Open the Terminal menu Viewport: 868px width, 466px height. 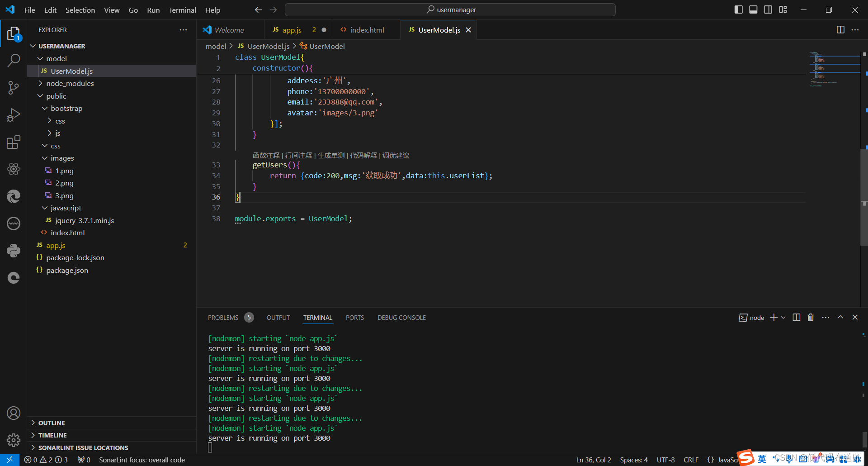(x=182, y=10)
